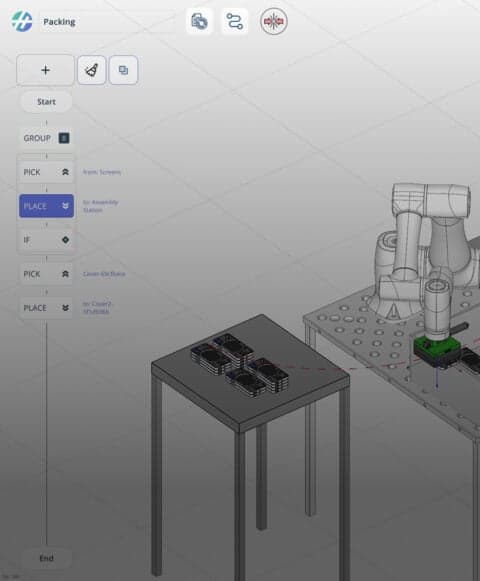Click the 'from: Screens' label
This screenshot has width=480, height=581.
coord(102,172)
